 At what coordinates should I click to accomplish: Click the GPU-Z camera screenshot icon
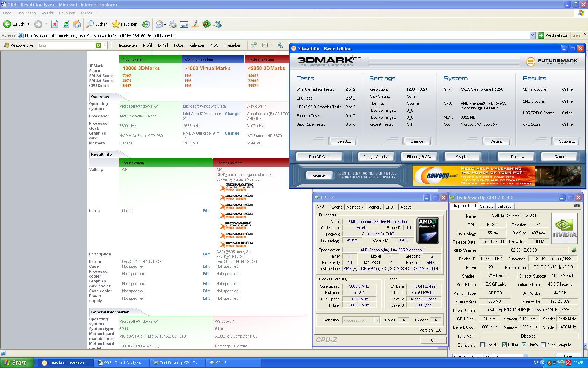click(x=576, y=206)
